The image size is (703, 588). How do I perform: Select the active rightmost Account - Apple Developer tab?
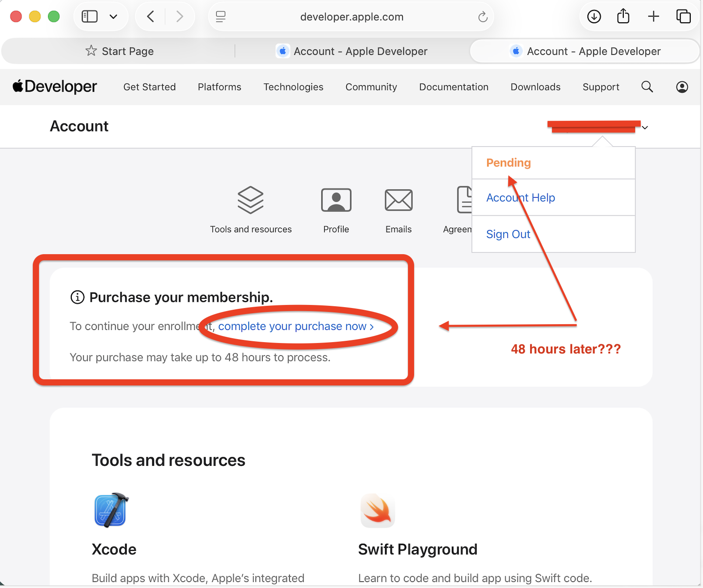(585, 51)
